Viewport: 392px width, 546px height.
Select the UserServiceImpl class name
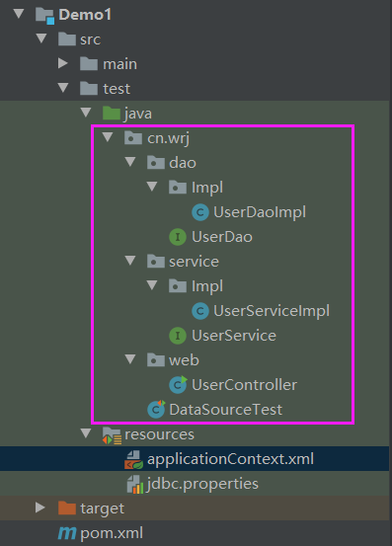272,311
